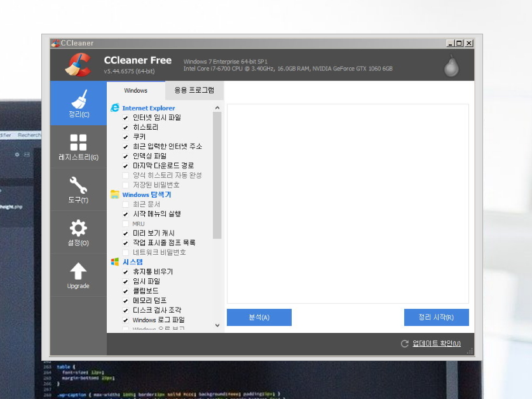The image size is (532, 399).
Task: Click the CCleaner title bar icon
Action: [x=55, y=43]
